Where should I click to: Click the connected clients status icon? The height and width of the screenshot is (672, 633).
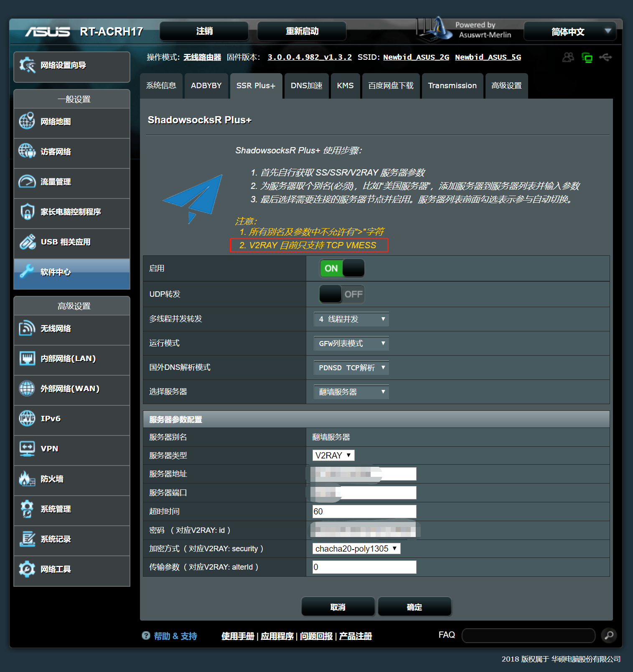click(568, 57)
